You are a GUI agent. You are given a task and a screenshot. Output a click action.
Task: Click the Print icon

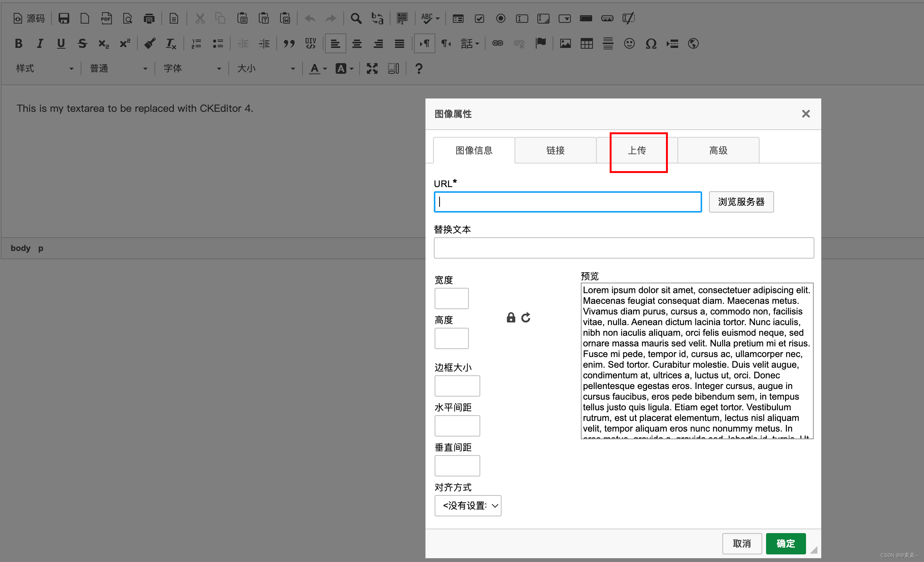[149, 18]
